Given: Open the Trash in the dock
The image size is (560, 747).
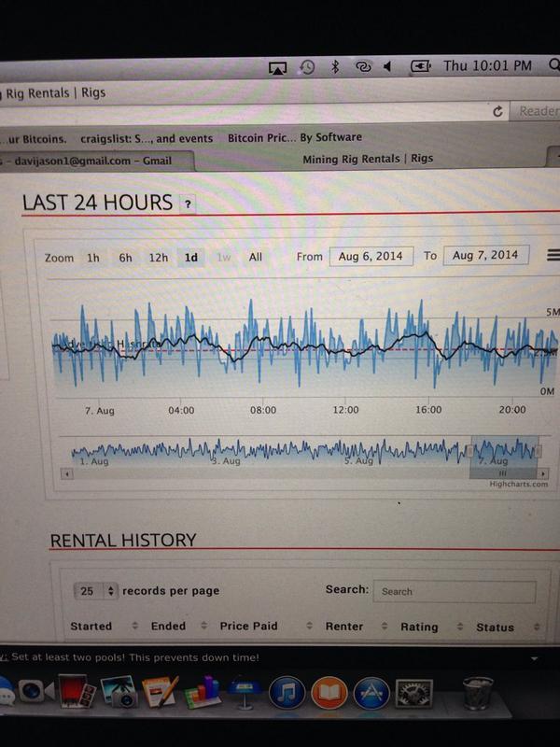Looking at the screenshot, I should pyautogui.click(x=478, y=693).
